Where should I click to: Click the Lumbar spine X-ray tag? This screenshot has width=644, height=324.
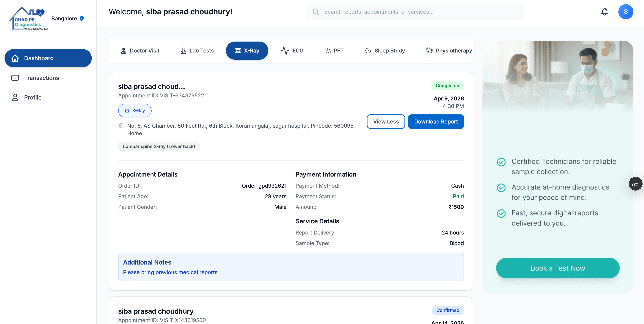pyautogui.click(x=159, y=147)
